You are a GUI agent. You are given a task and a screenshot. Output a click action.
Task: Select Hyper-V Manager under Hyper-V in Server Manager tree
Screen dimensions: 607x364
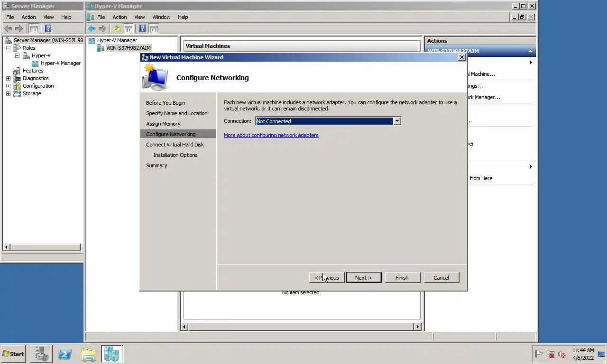pos(60,63)
